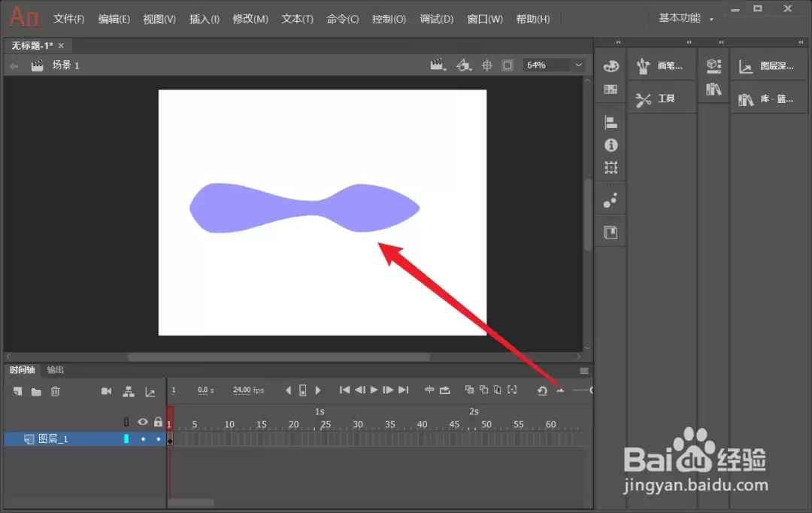Switch to the 输出 tab

coord(56,369)
